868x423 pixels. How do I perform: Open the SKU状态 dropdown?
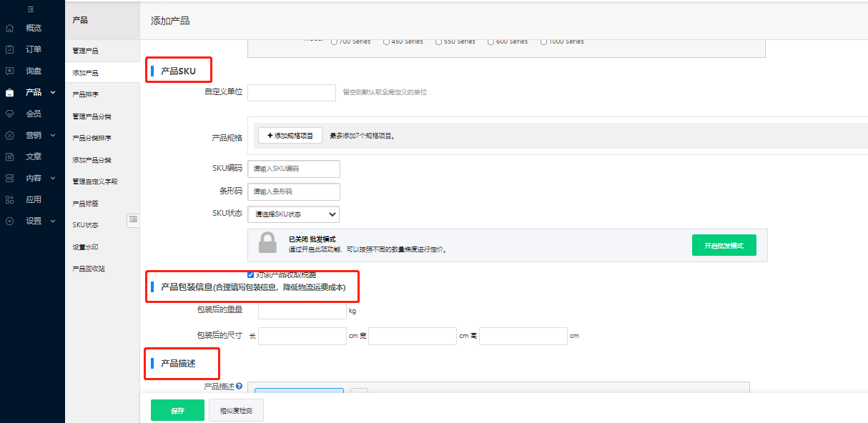click(x=293, y=214)
